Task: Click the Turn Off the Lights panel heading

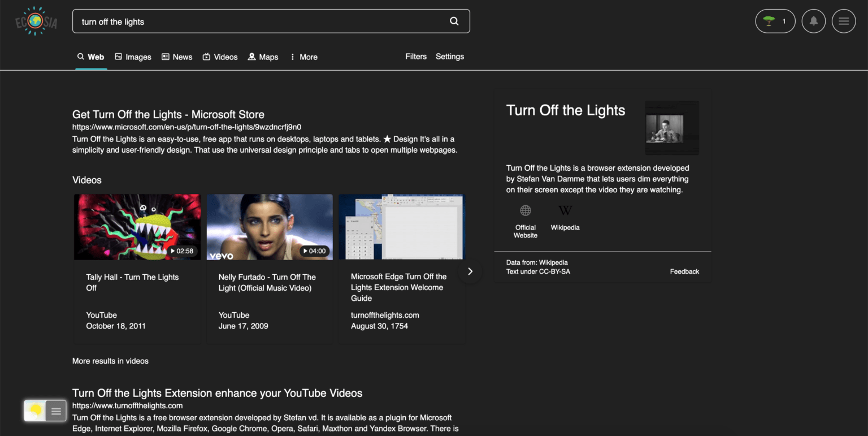Action: pyautogui.click(x=566, y=110)
